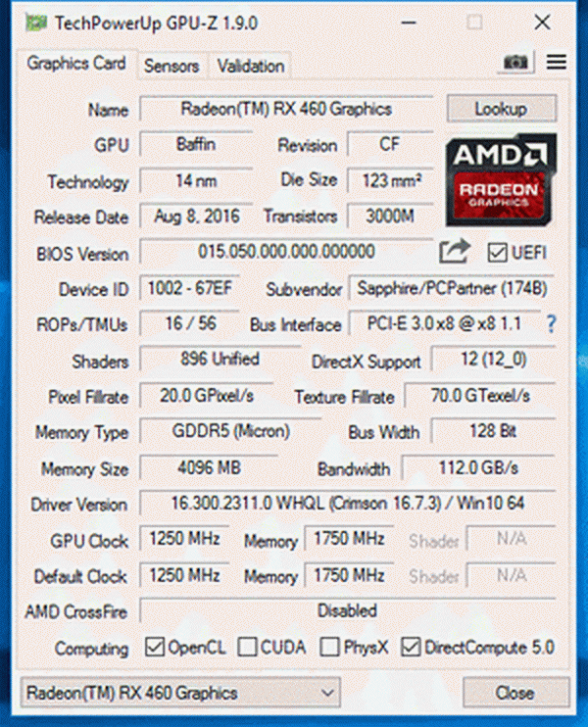Click the TechPowerUp GPU-Z 1.9.0 title text
The height and width of the screenshot is (727, 588).
[x=156, y=24]
